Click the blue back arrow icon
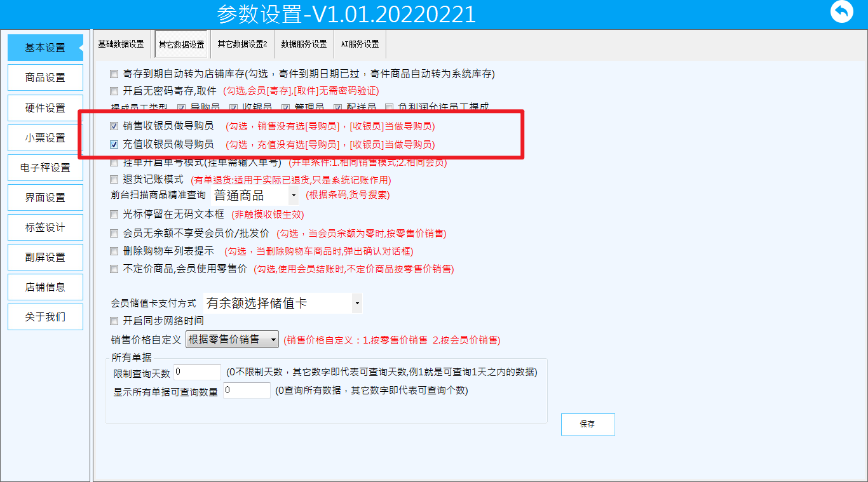 (841, 12)
